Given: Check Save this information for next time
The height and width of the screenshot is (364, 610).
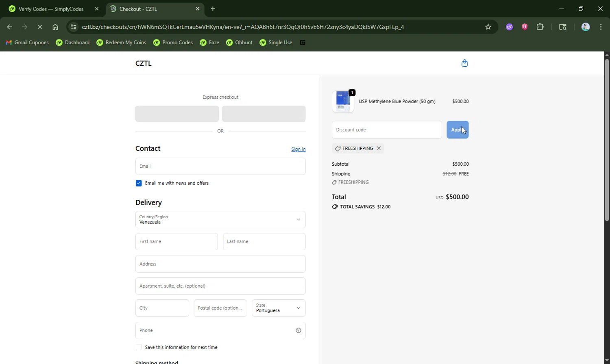Looking at the screenshot, I should 139,347.
